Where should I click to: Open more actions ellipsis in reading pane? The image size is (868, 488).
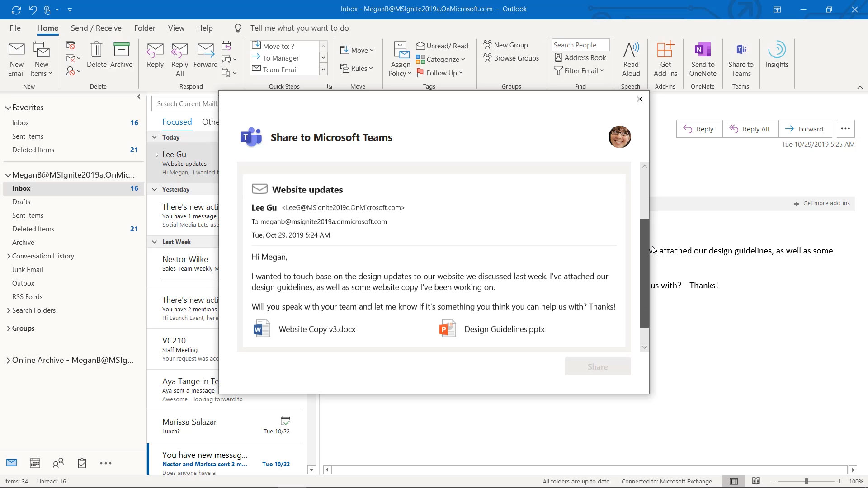[845, 129]
